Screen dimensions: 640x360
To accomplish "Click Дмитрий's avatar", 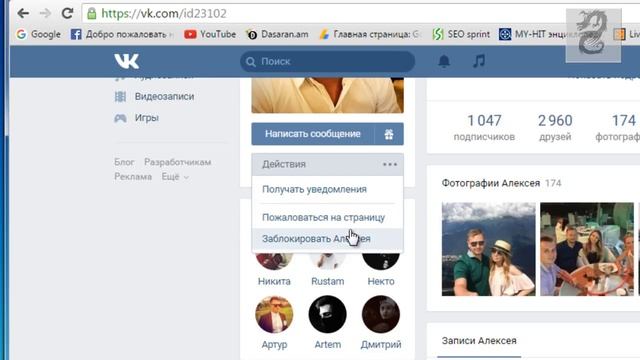I will click(381, 314).
